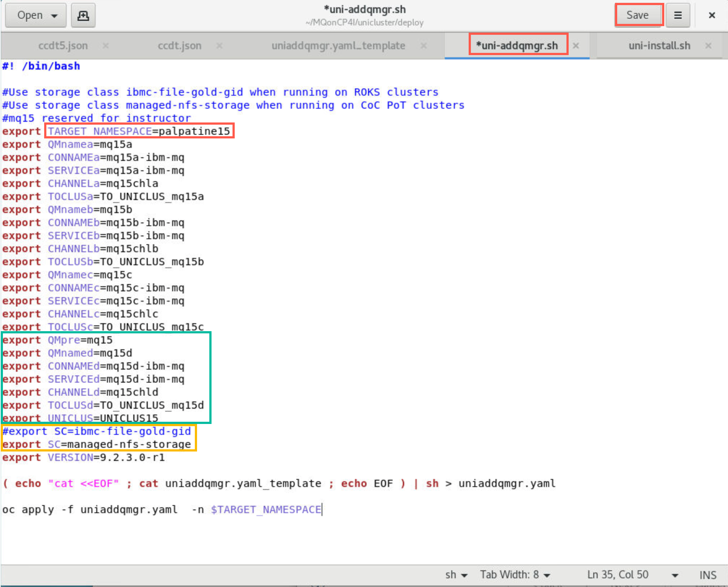
Task: Click the SERVICEa=mq15a-ibm-mq line
Action: (93, 170)
